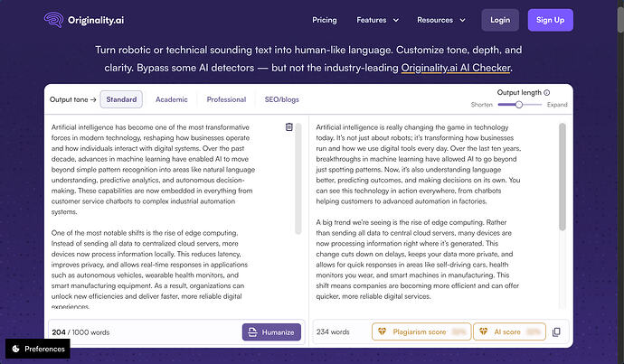Switch output tone to Academic
The width and height of the screenshot is (624, 364).
tap(172, 99)
